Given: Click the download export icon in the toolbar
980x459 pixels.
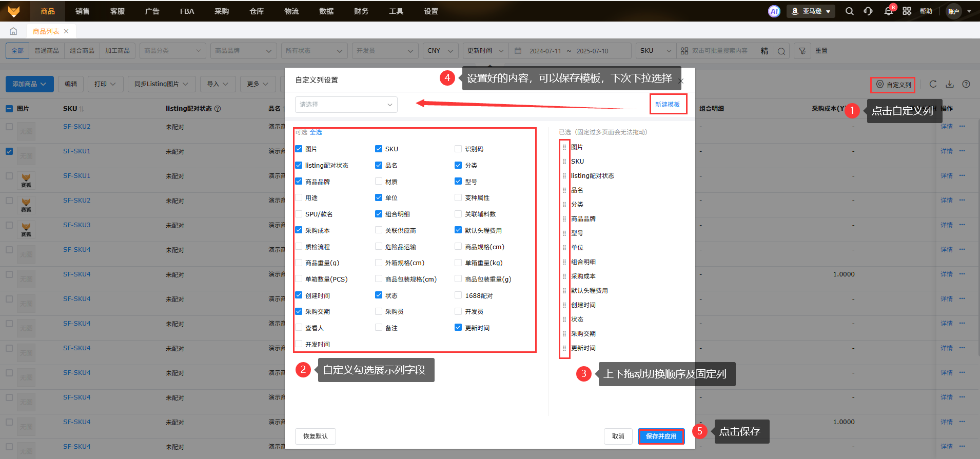Looking at the screenshot, I should [x=950, y=84].
